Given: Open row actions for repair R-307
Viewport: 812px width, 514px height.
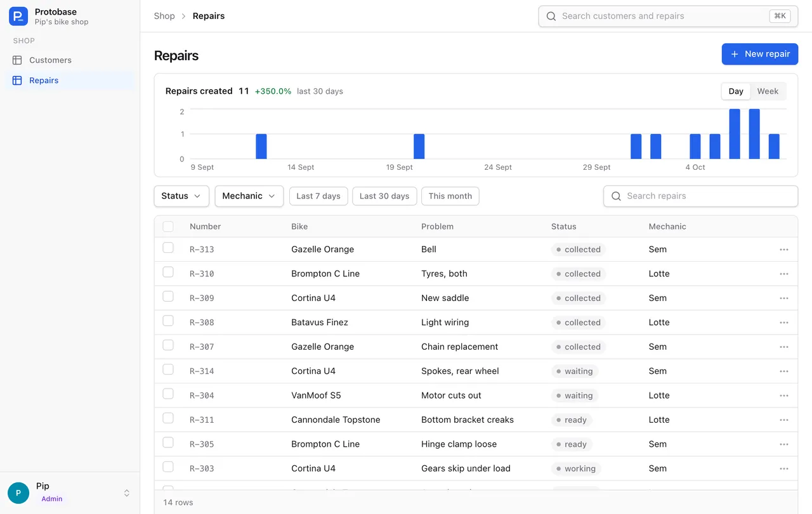Looking at the screenshot, I should tap(784, 347).
